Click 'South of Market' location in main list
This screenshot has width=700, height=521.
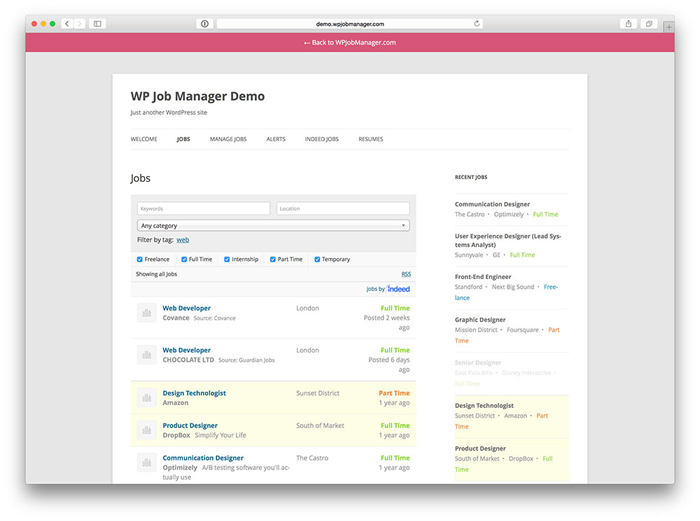320,426
